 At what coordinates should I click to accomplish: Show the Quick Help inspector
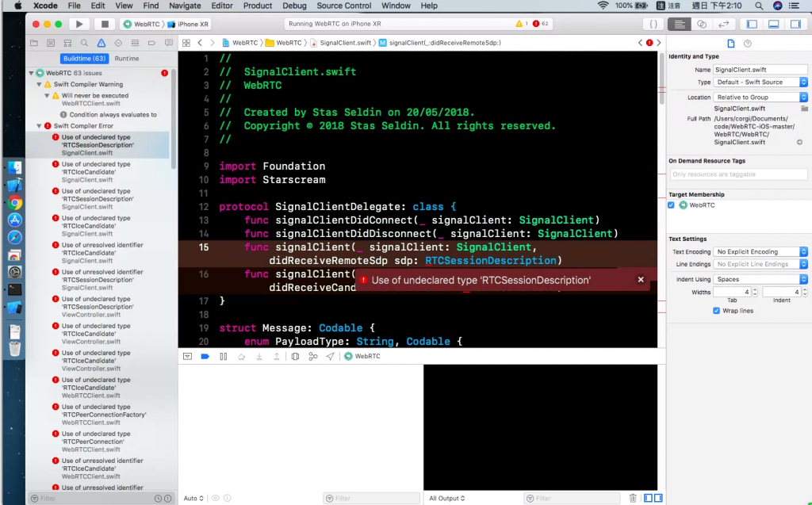pyautogui.click(x=747, y=44)
